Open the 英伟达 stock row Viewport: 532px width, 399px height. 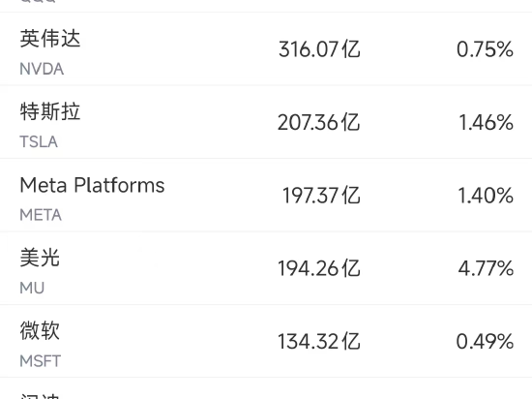(x=266, y=48)
